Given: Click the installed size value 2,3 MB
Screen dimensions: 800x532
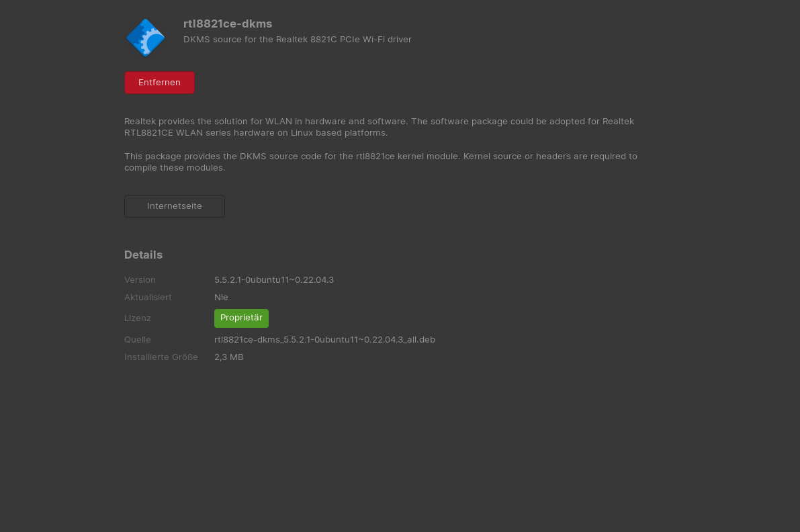Looking at the screenshot, I should click(x=228, y=357).
